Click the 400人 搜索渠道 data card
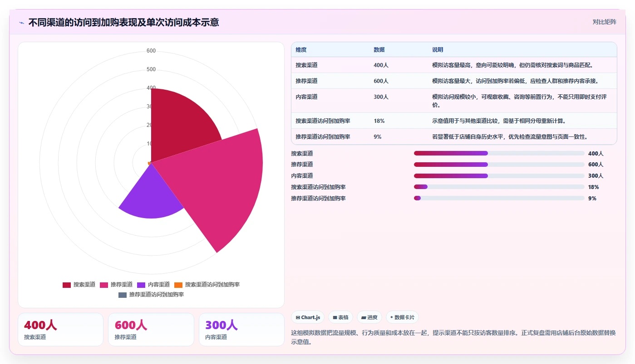635x364 pixels. (x=60, y=330)
